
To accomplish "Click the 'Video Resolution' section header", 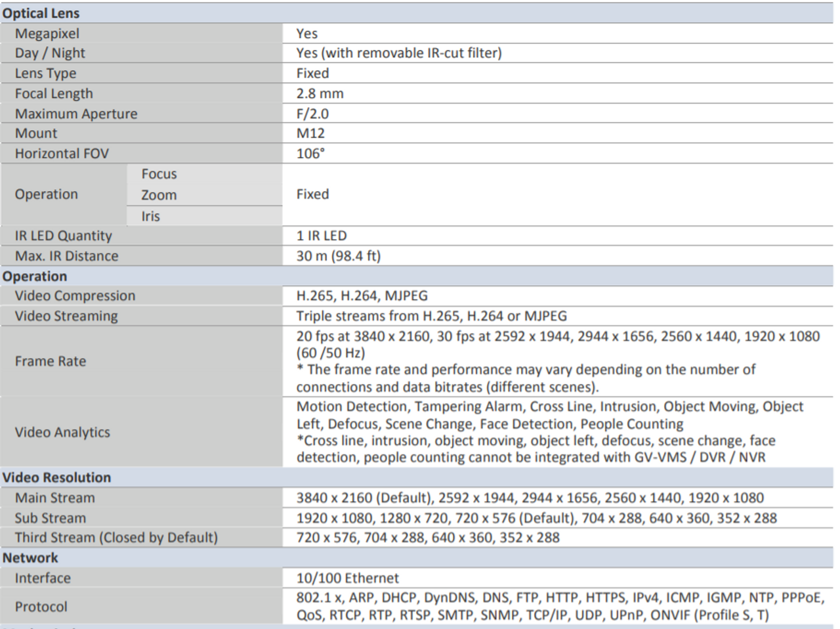I will [x=56, y=477].
